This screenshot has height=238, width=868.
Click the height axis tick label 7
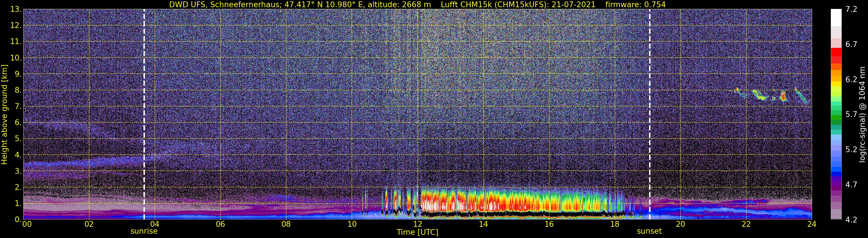click(18, 107)
